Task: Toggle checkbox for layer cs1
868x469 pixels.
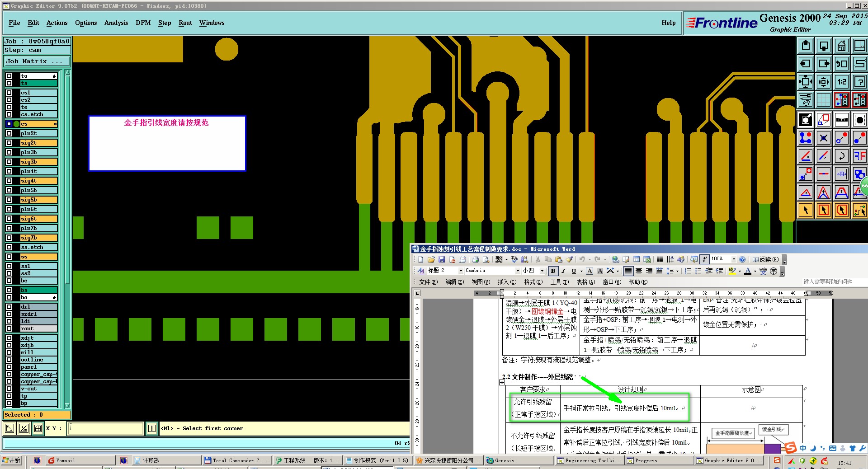Action: click(9, 93)
